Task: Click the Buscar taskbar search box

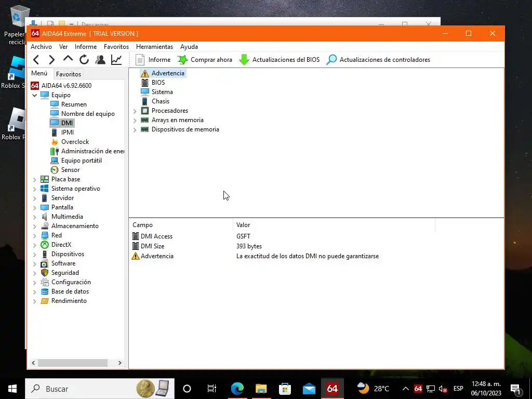Action: (x=100, y=389)
